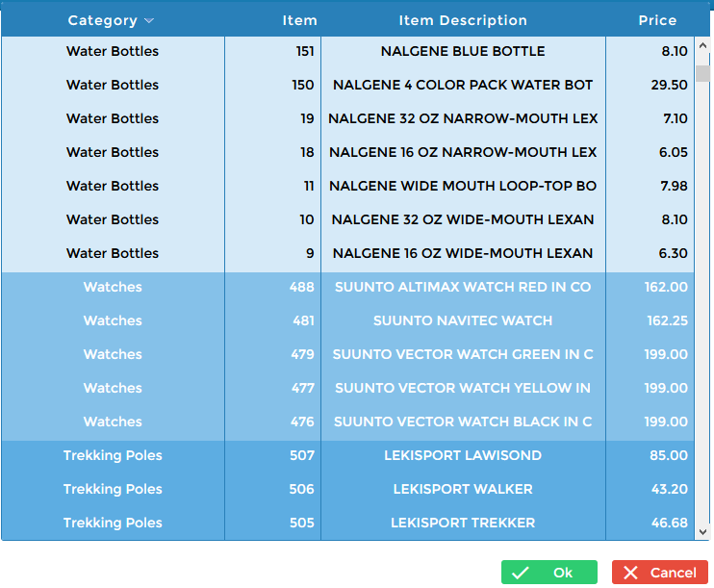714x588 pixels.
Task: Click item number 151
Action: point(305,51)
